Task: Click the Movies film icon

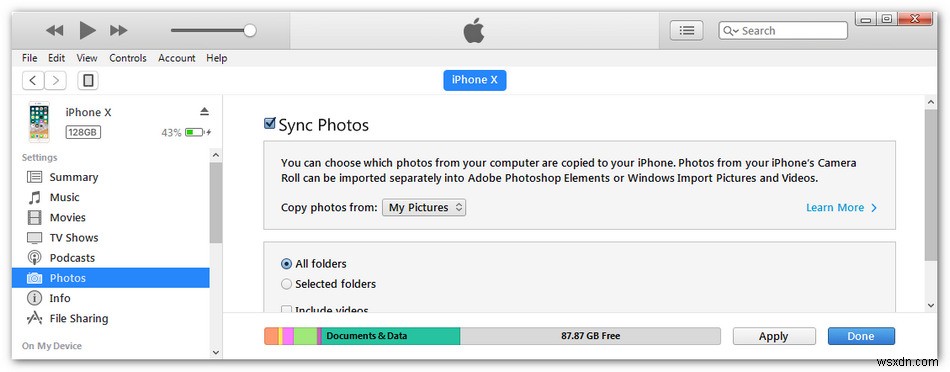Action: click(x=35, y=218)
